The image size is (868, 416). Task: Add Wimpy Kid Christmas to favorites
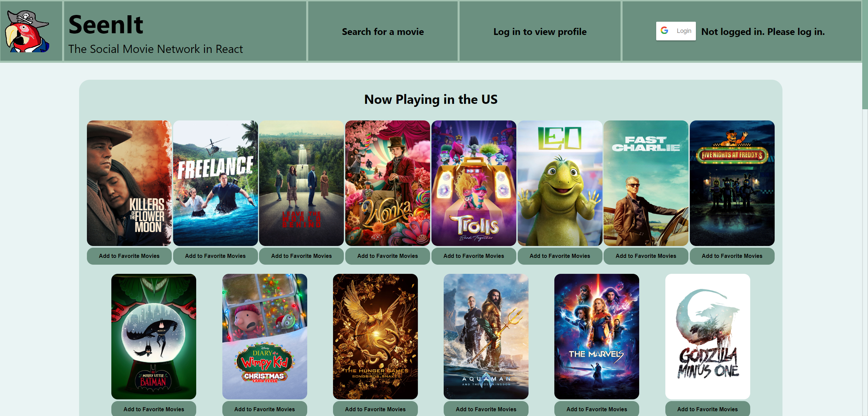click(265, 409)
